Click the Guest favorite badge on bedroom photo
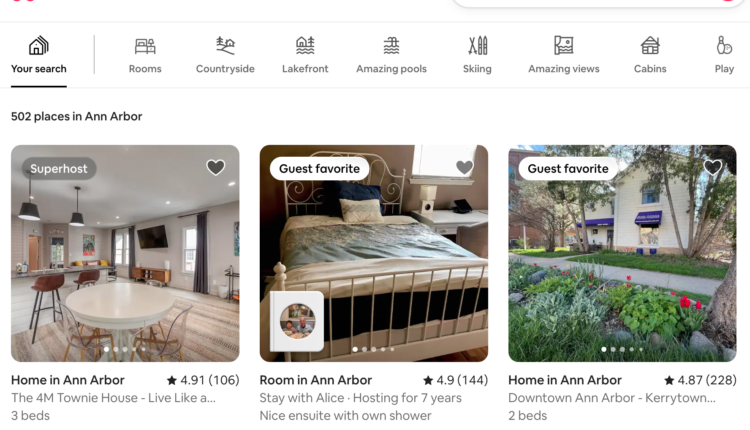This screenshot has height=430, width=750. [320, 169]
